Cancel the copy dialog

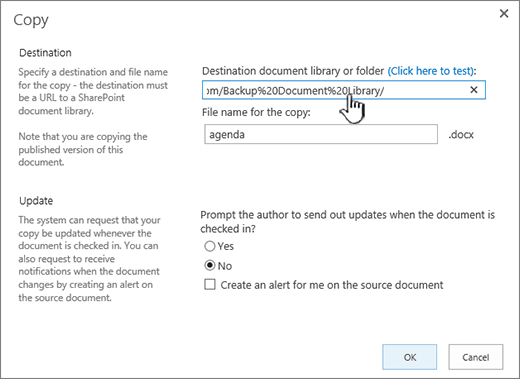476,357
